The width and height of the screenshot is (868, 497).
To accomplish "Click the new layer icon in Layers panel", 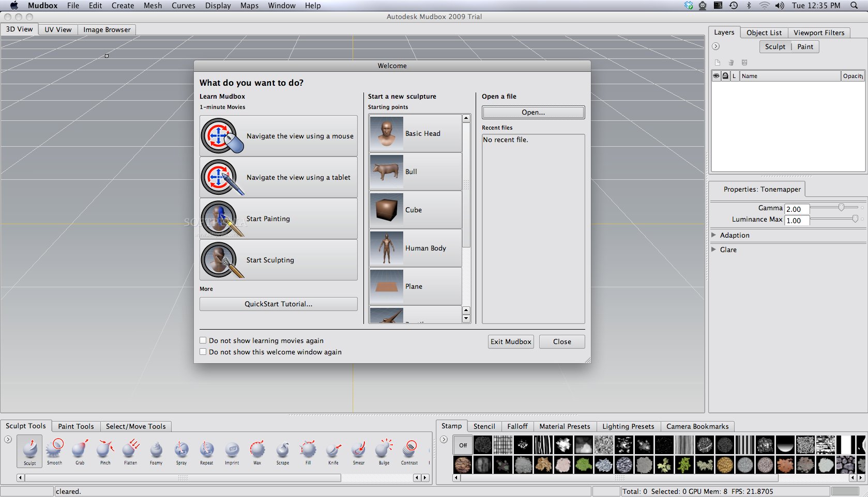I will click(718, 63).
